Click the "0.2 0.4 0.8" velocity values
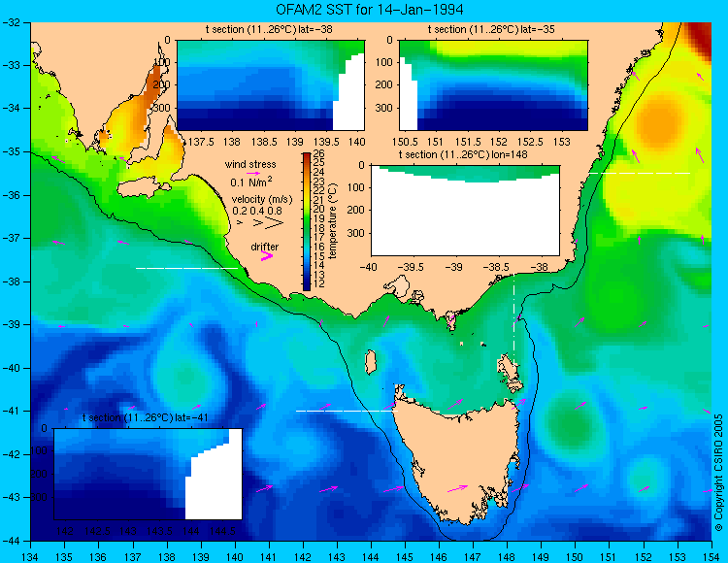Screen dimensions: 728x563 (x=257, y=211)
